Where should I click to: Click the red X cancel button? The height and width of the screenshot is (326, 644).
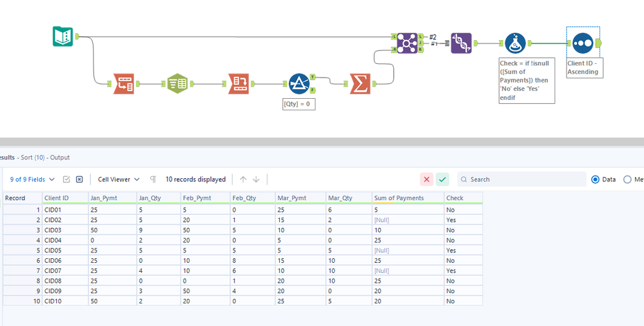pos(426,179)
